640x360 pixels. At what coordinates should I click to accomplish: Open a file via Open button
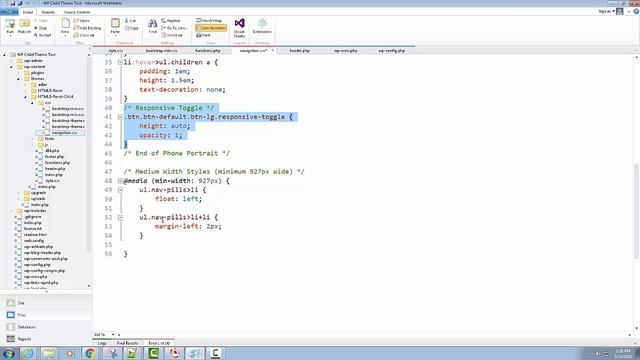[82, 20]
